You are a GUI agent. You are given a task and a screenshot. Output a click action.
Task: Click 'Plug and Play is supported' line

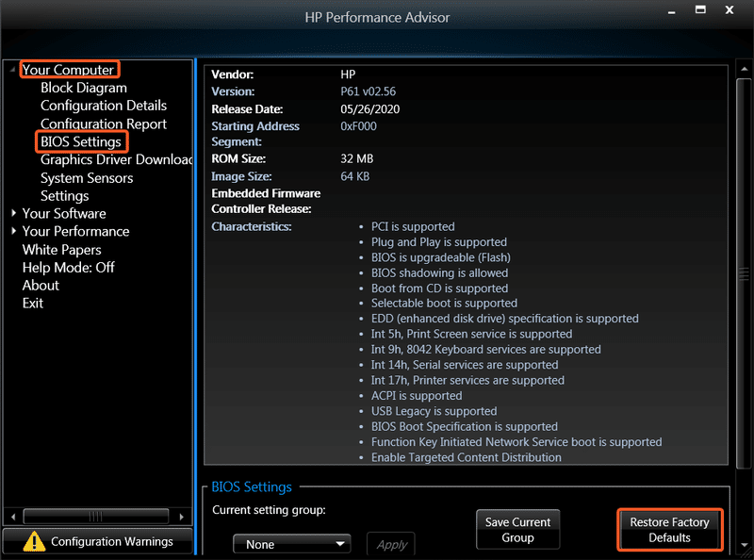pos(438,242)
